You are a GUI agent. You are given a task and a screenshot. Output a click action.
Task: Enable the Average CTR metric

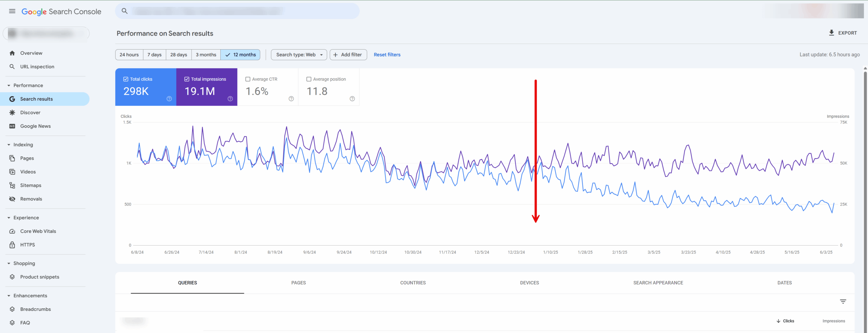[248, 79]
